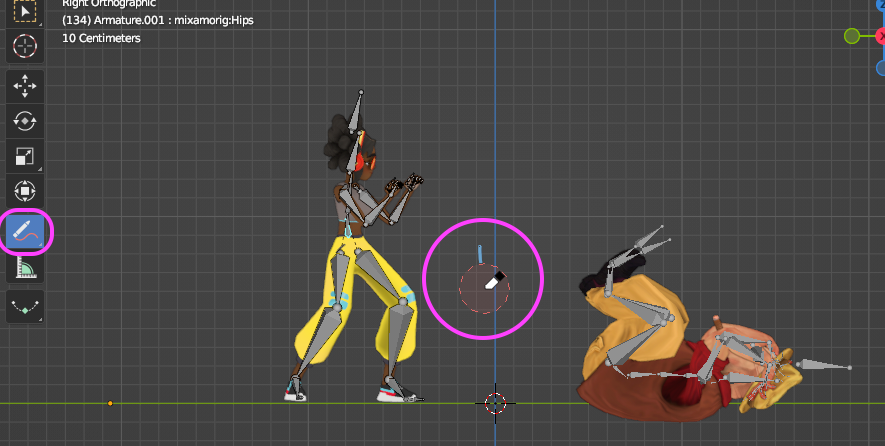Select the Breakdowner pose tool
The image size is (885, 446).
25,307
